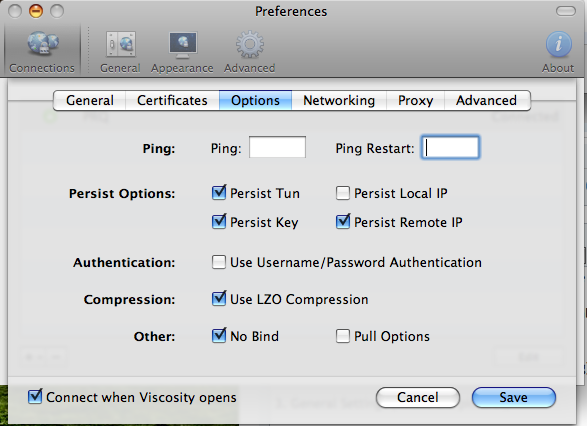Click the Ping input field
587x426 pixels.
[277, 147]
